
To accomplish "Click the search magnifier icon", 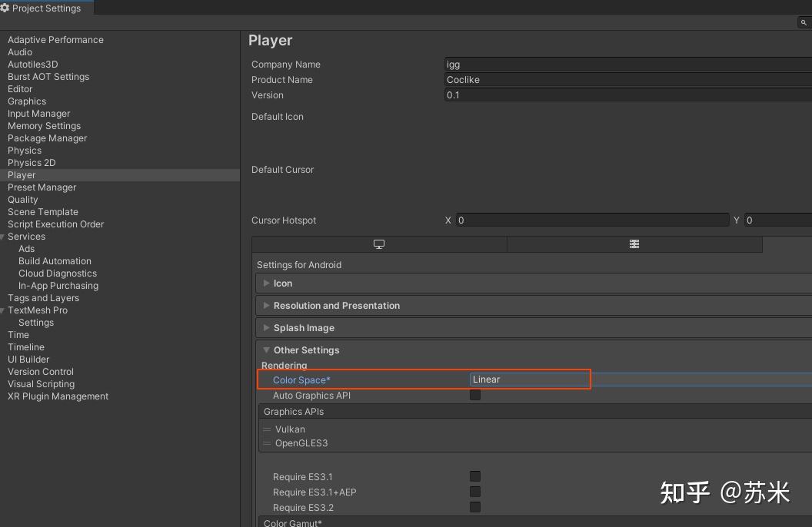I will point(804,23).
